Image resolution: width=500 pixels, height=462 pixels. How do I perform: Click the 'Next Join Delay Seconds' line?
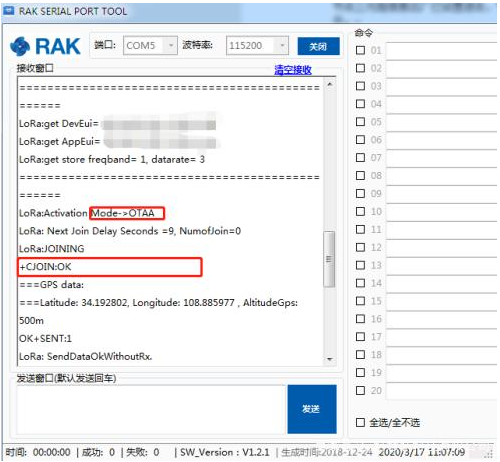[x=130, y=231]
